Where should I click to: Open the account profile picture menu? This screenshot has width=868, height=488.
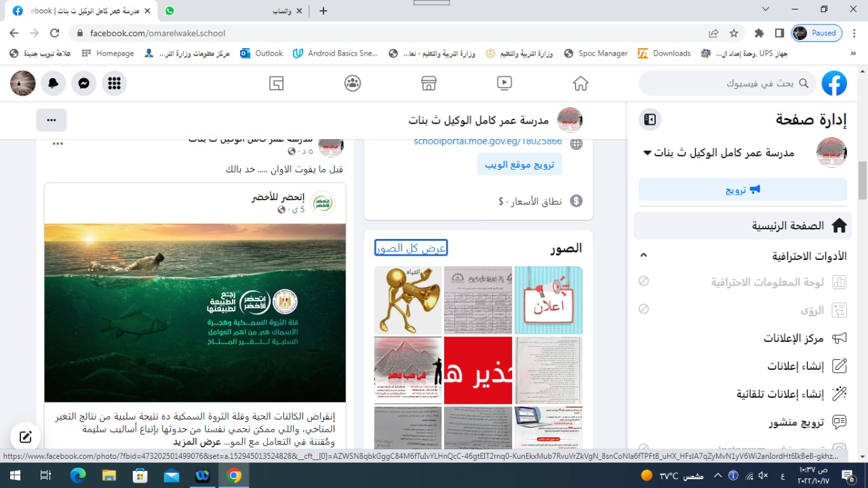coord(23,83)
